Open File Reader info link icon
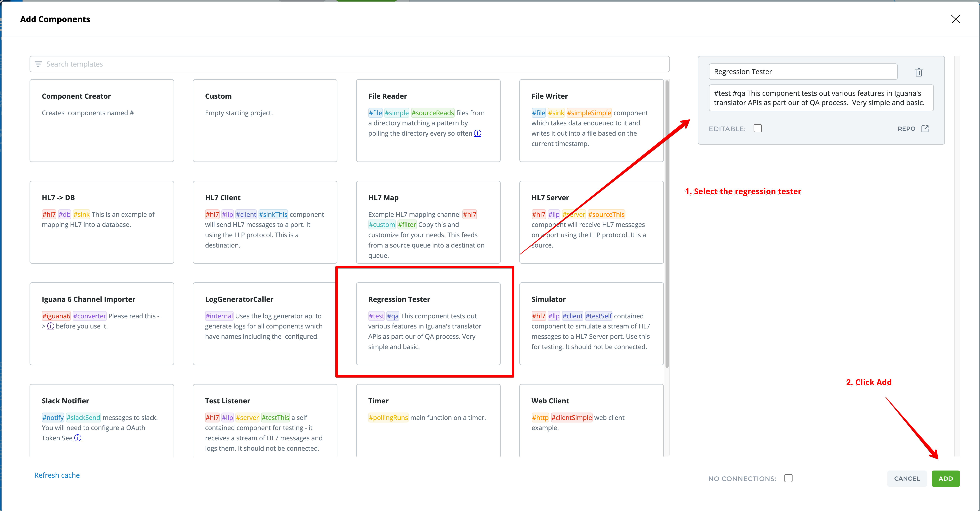 [477, 133]
